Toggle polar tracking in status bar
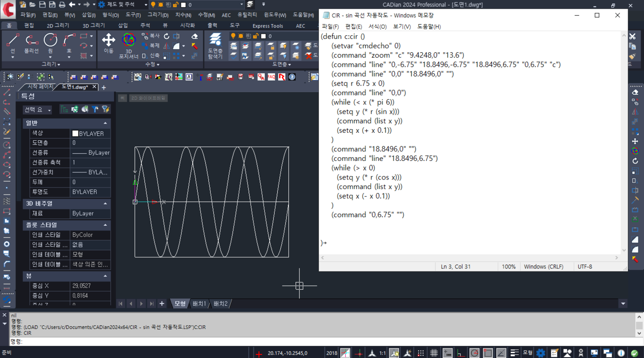 click(474, 353)
